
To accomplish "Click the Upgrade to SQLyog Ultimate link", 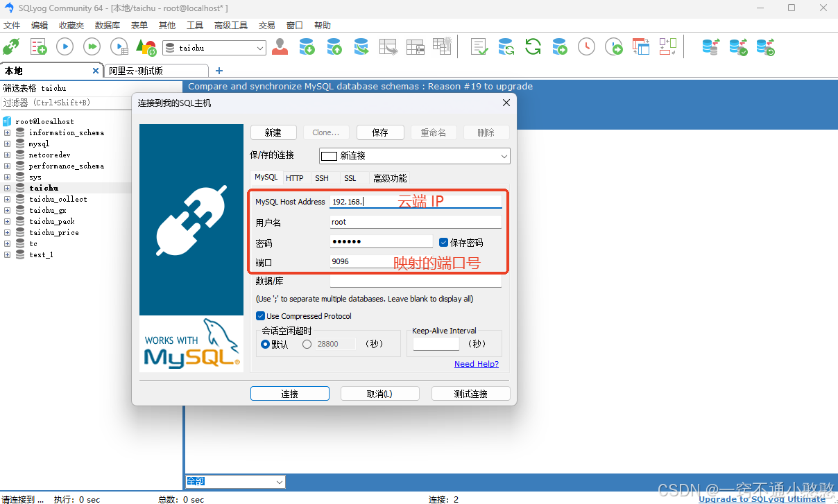I will coord(762,499).
